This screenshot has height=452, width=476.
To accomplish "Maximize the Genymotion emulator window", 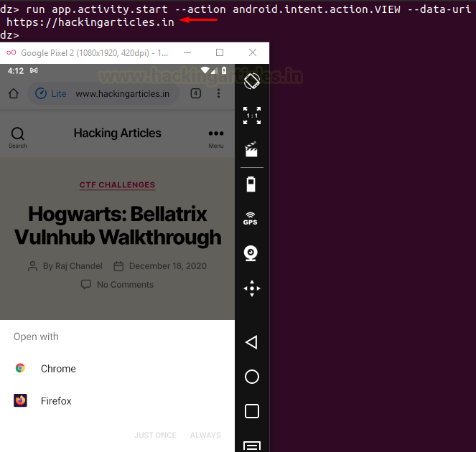I will pos(220,52).
